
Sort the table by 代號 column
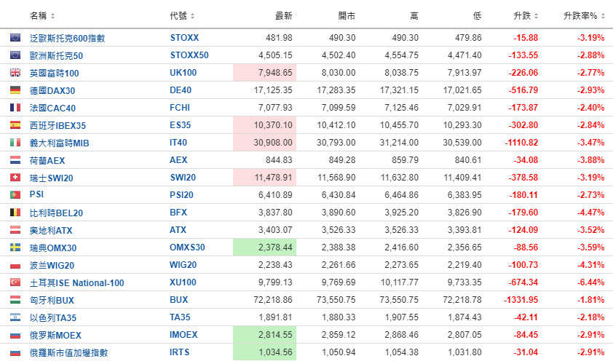[182, 15]
